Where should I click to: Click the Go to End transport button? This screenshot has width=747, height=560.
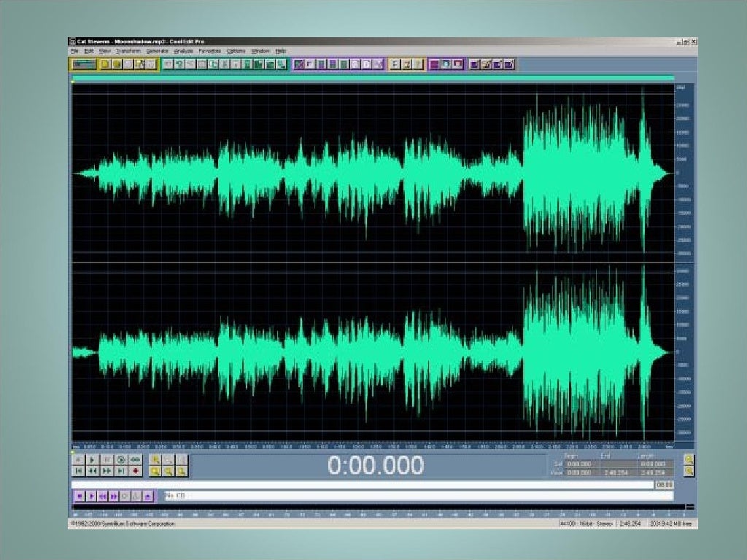click(122, 471)
